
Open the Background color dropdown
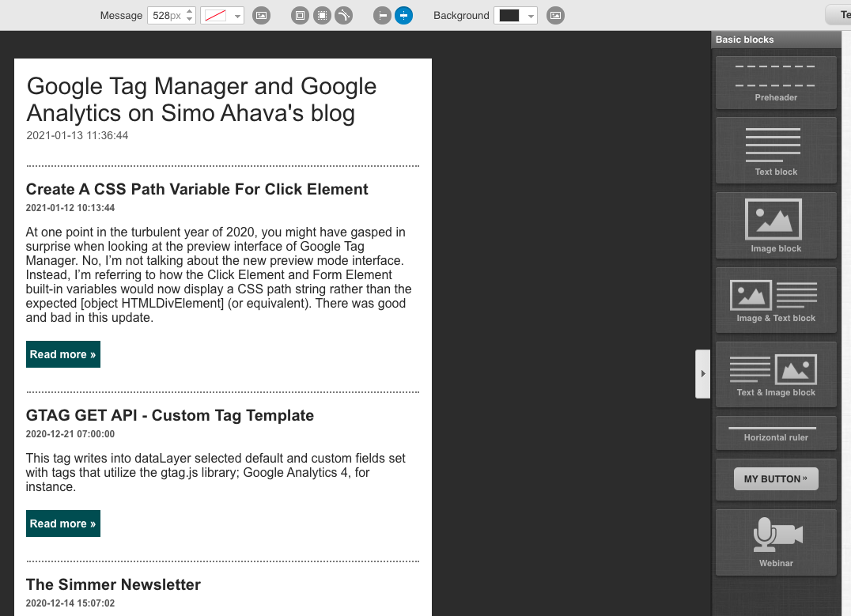(530, 16)
